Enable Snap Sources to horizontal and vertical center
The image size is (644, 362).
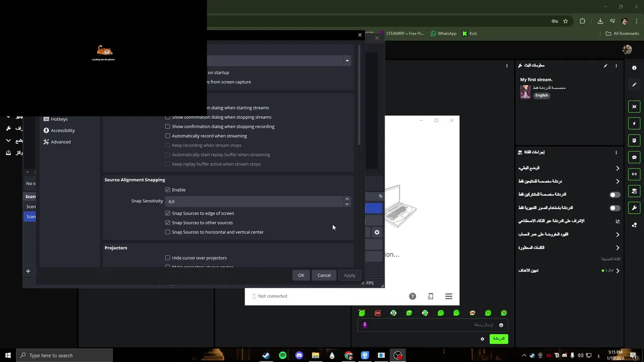(x=215, y=232)
